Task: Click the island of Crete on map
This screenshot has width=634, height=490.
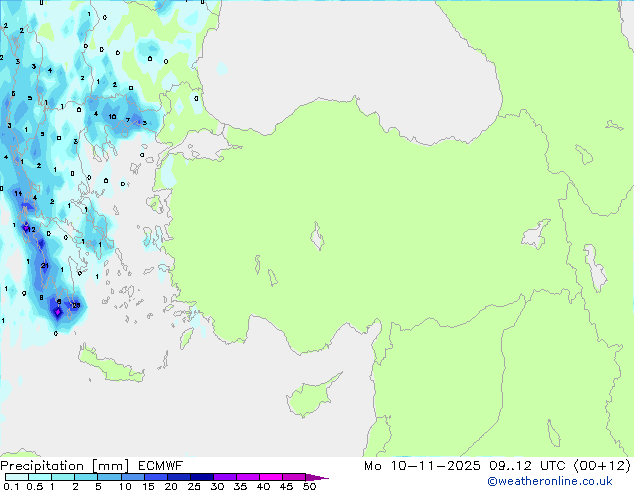Action: [x=110, y=365]
